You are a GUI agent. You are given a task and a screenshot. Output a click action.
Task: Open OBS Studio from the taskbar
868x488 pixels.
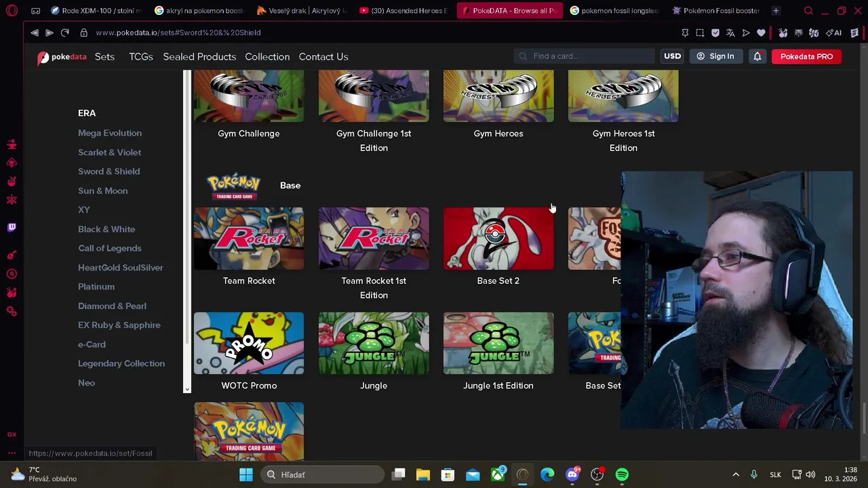(597, 474)
